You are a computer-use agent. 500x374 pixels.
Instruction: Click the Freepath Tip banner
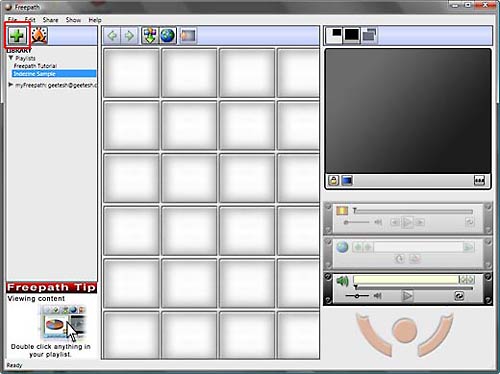[x=51, y=288]
